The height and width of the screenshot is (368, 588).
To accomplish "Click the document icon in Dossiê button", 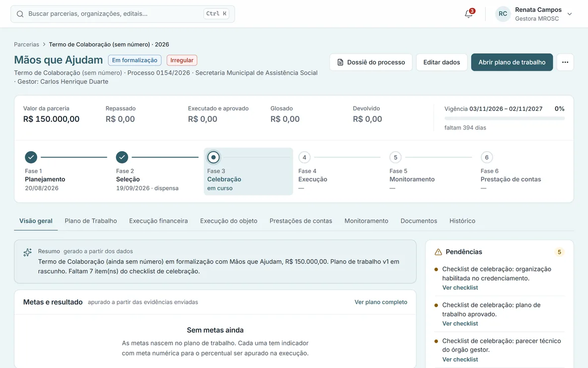I will tap(340, 62).
